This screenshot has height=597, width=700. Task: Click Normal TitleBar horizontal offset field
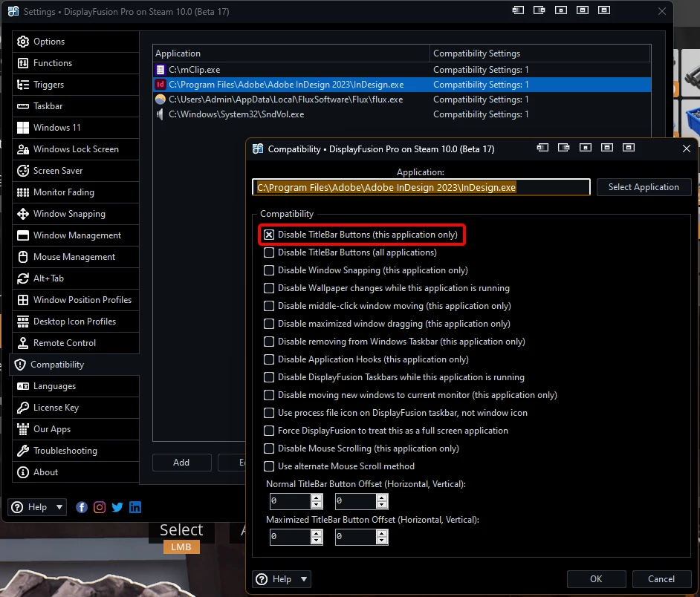click(290, 501)
